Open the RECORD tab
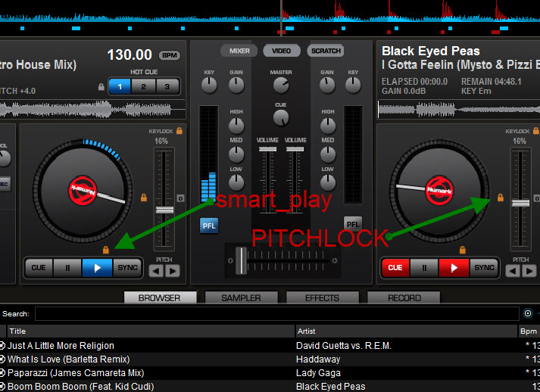 point(404,297)
